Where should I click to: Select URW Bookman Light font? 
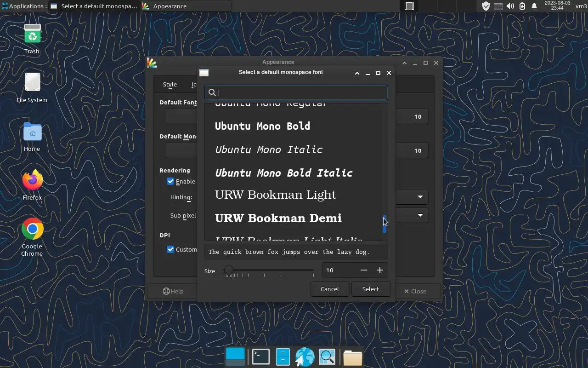click(293, 195)
